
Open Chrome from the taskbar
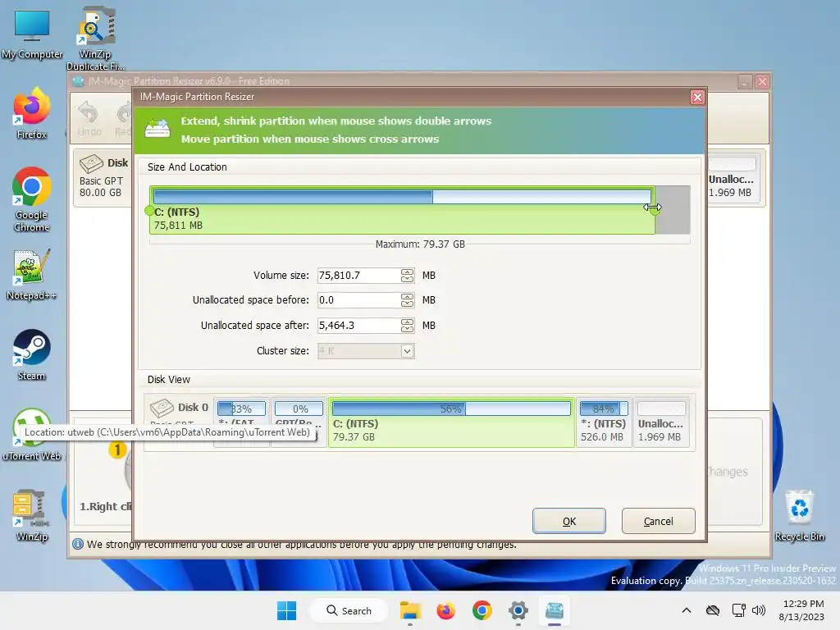[482, 610]
